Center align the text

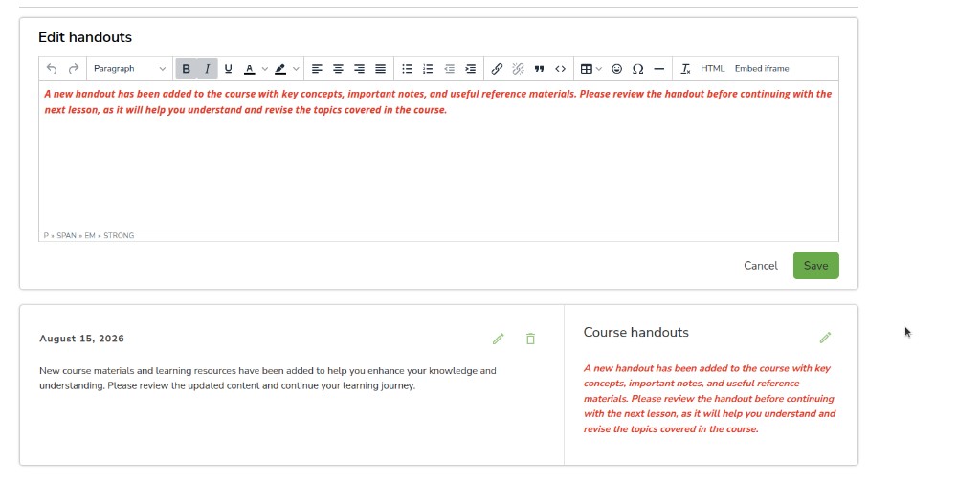pos(338,69)
